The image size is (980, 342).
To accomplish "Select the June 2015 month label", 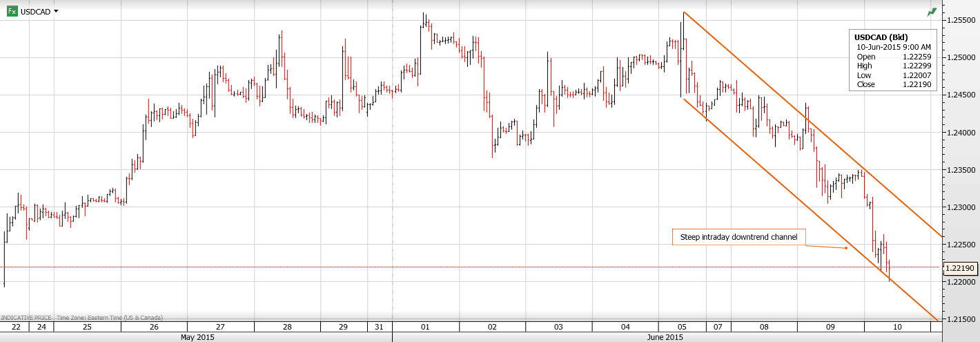I will pyautogui.click(x=664, y=337).
